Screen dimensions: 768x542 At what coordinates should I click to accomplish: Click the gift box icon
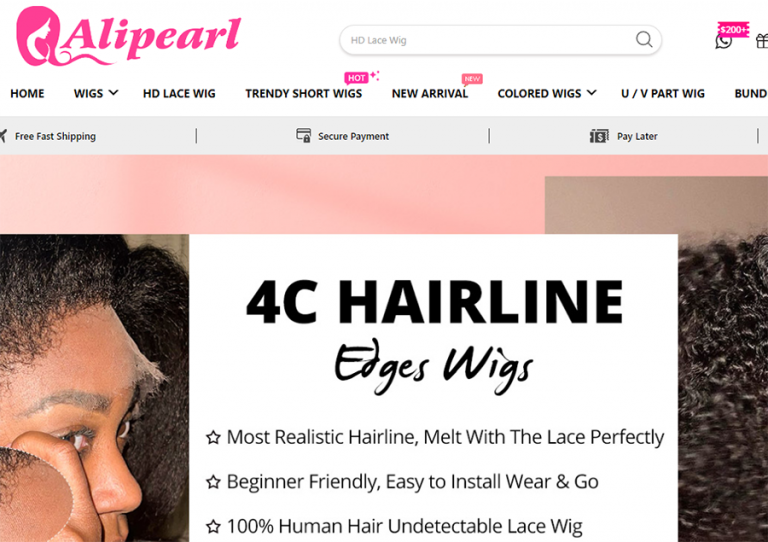(762, 41)
